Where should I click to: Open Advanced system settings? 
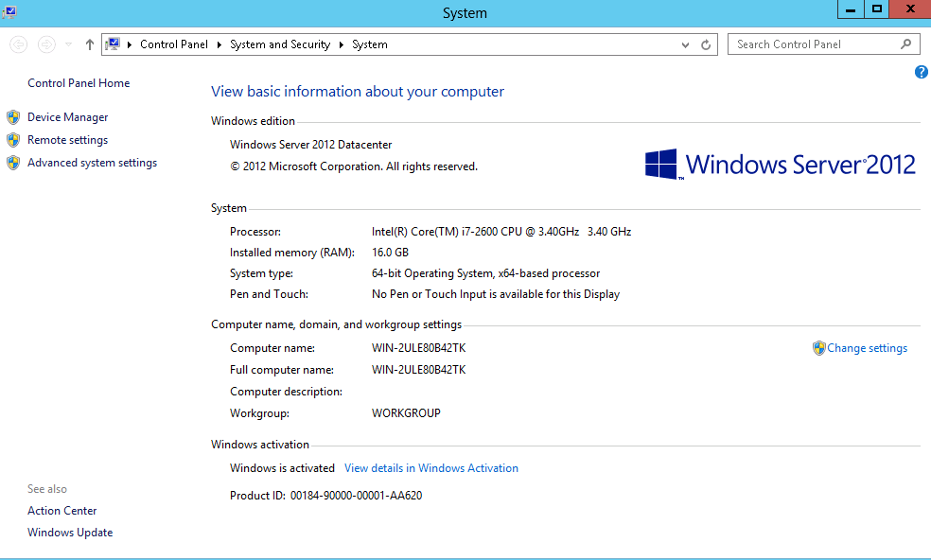click(92, 163)
